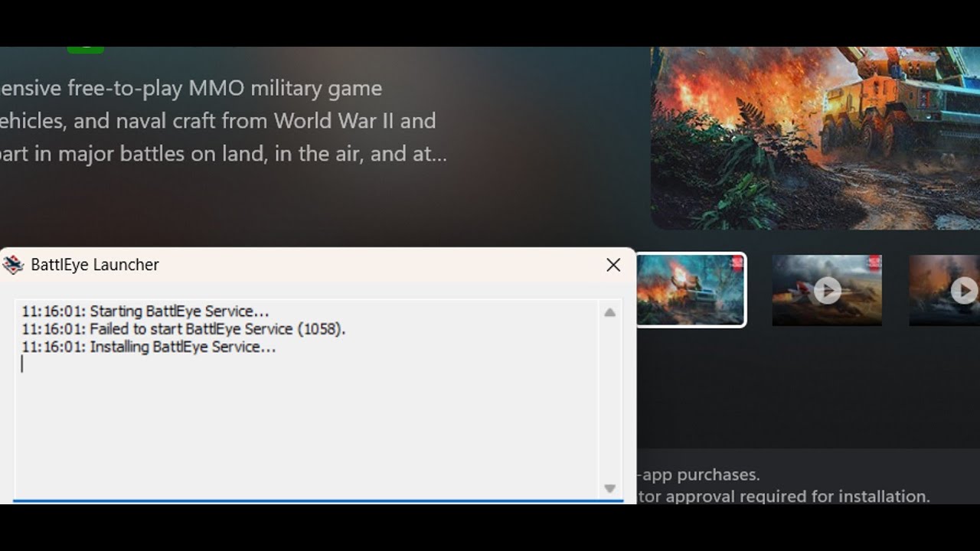The width and height of the screenshot is (980, 551).
Task: Open the large tank artwork screenshot
Action: pos(815,138)
